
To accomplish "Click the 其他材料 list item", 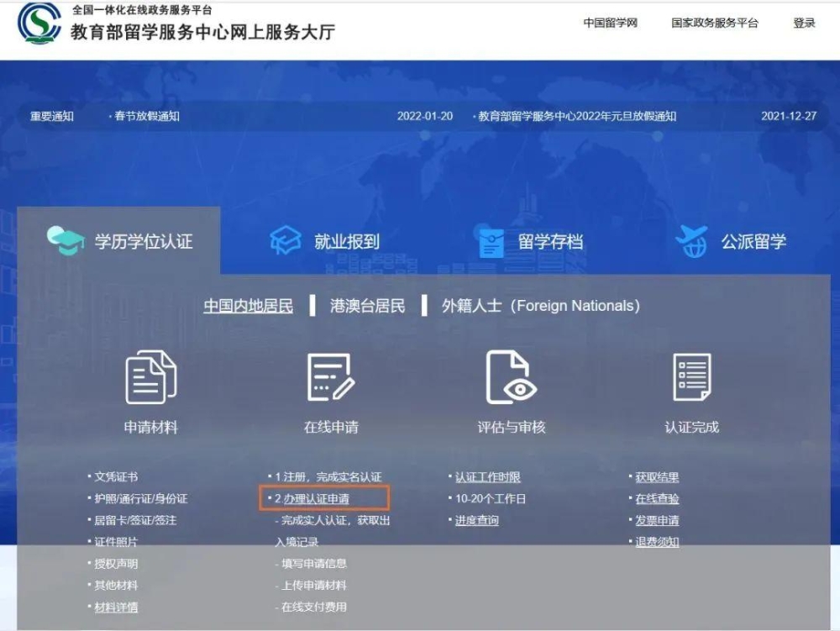I will [x=116, y=586].
